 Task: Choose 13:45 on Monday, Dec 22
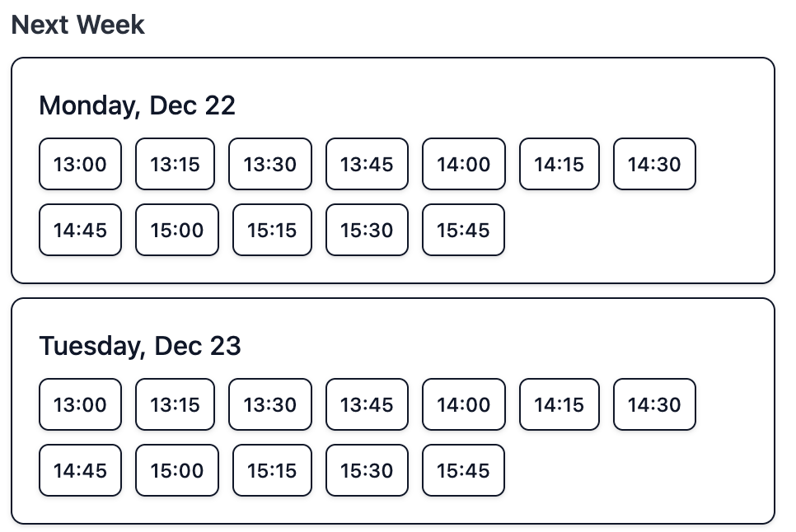[367, 164]
